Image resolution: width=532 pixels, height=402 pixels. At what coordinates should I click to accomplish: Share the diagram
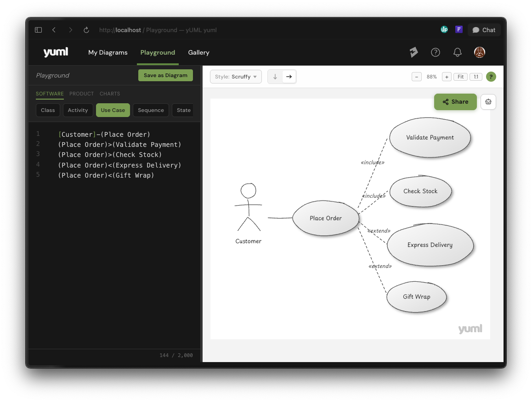point(455,102)
